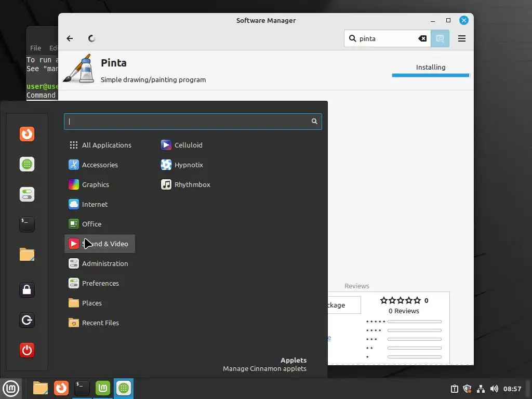Switch to Terminal window from taskbar
This screenshot has height=399, width=532.
pos(82,388)
